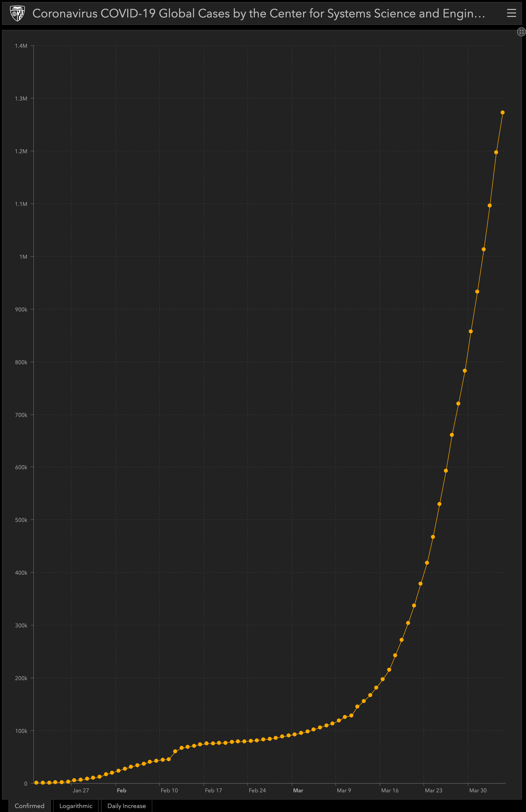
Task: Collapse the expanded chart panel icon
Action: pos(521,32)
